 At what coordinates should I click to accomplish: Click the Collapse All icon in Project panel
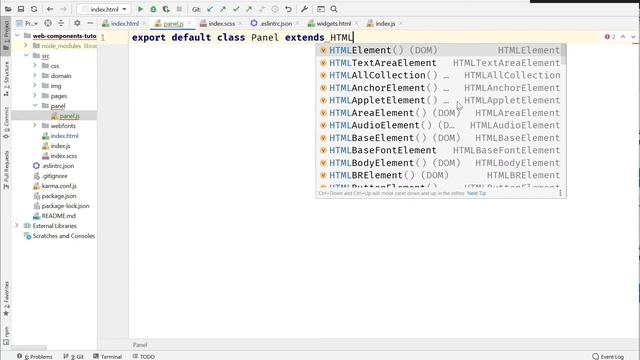61,24
